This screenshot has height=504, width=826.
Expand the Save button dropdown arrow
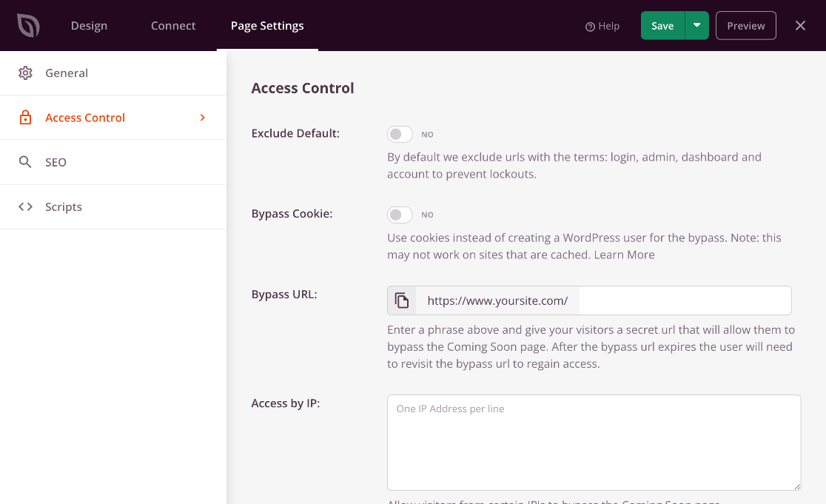coord(696,24)
